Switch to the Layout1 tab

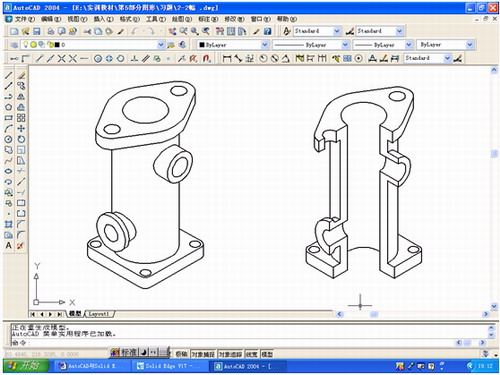click(99, 314)
